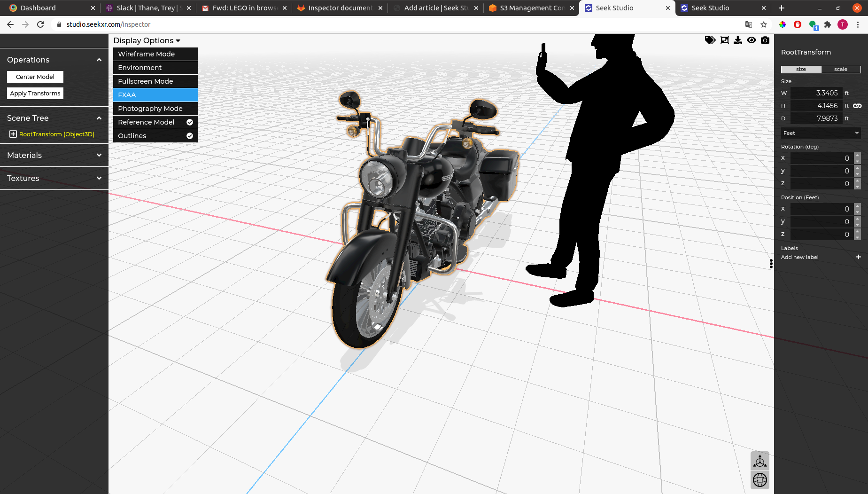Viewport: 868px width, 494px height.
Task: Expand the Materials section
Action: click(99, 155)
